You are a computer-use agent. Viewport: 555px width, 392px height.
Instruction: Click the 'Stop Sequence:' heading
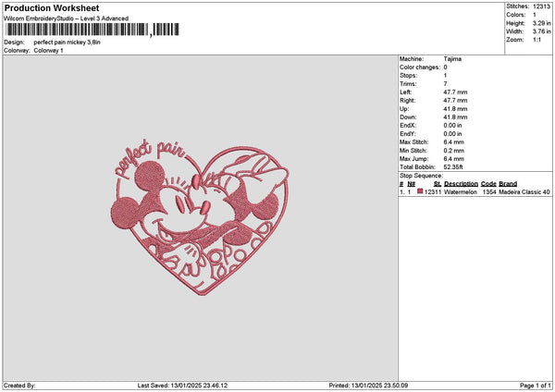point(421,176)
